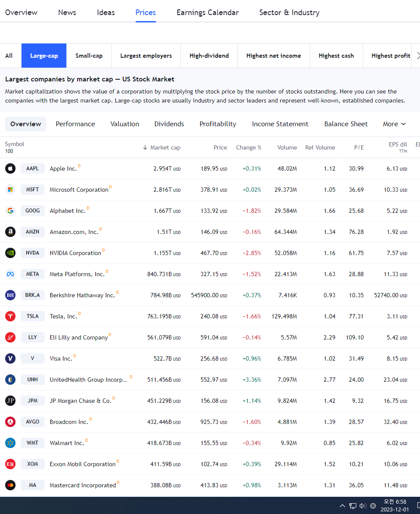The height and width of the screenshot is (514, 420).
Task: Open the News tab
Action: tap(67, 12)
